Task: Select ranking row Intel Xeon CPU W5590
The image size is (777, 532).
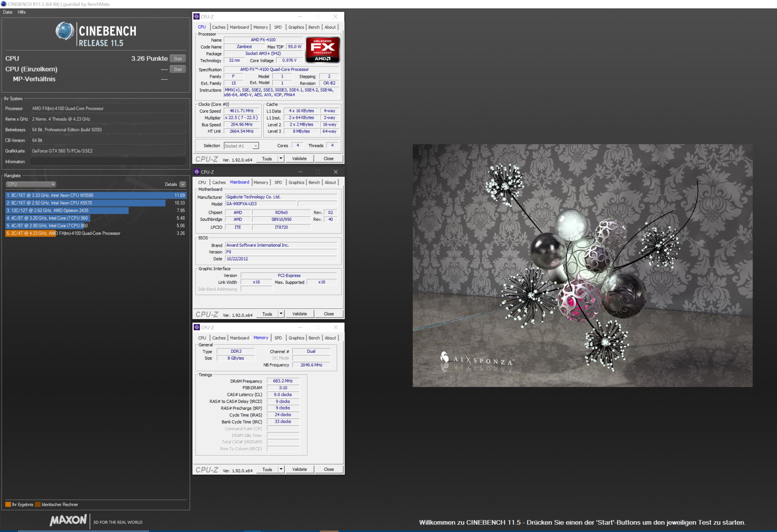Action: (96, 195)
